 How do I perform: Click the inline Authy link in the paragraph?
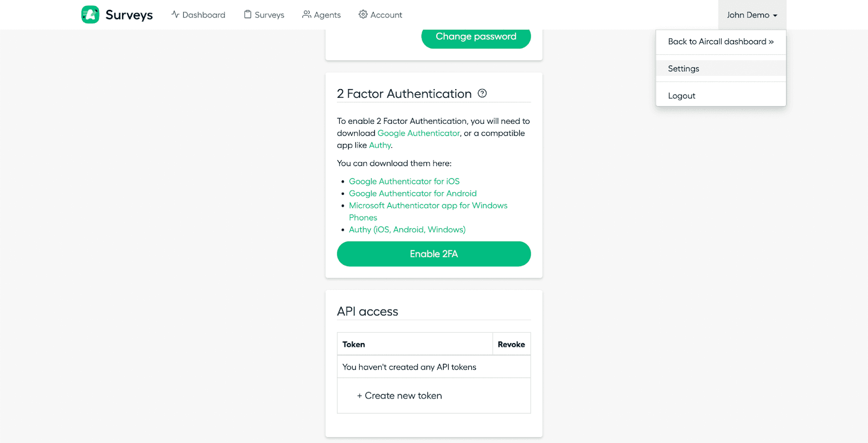380,145
